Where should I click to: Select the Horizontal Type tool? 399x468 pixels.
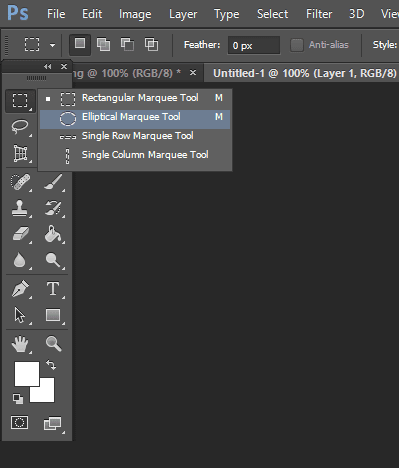pyautogui.click(x=53, y=289)
